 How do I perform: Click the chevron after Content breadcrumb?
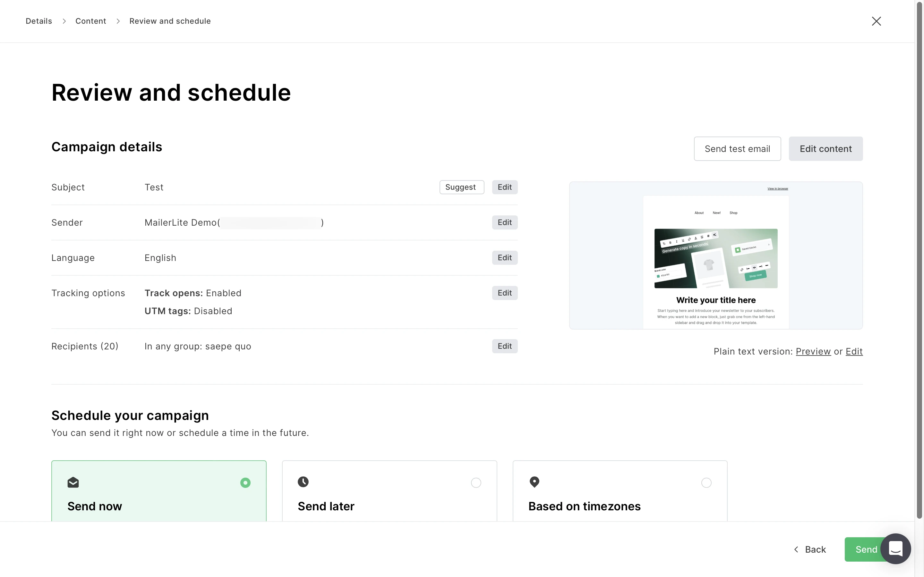[x=118, y=21]
